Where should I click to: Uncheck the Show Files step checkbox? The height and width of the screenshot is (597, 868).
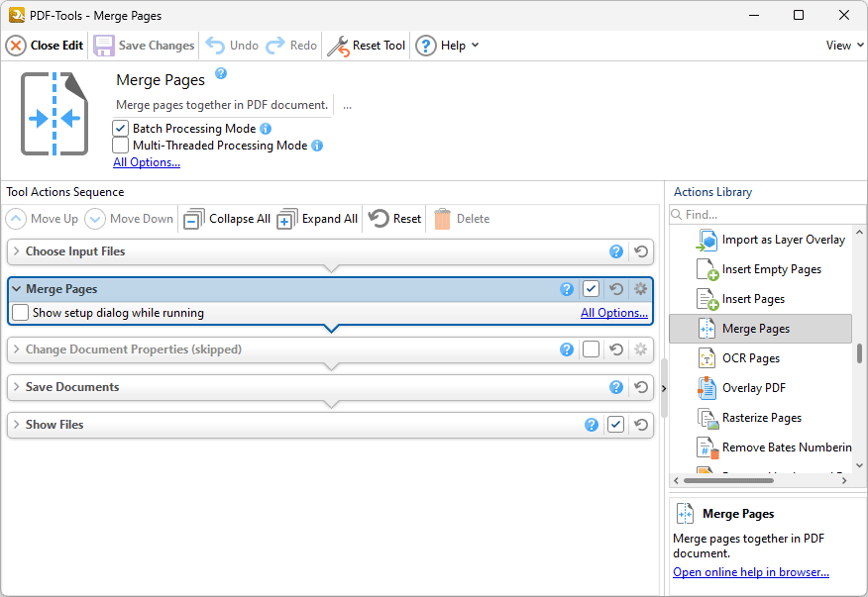[615, 425]
